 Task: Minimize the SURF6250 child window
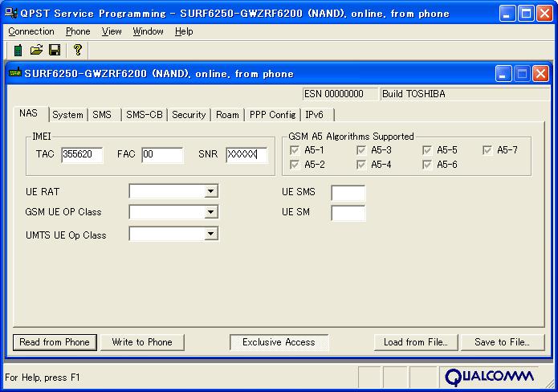point(503,73)
